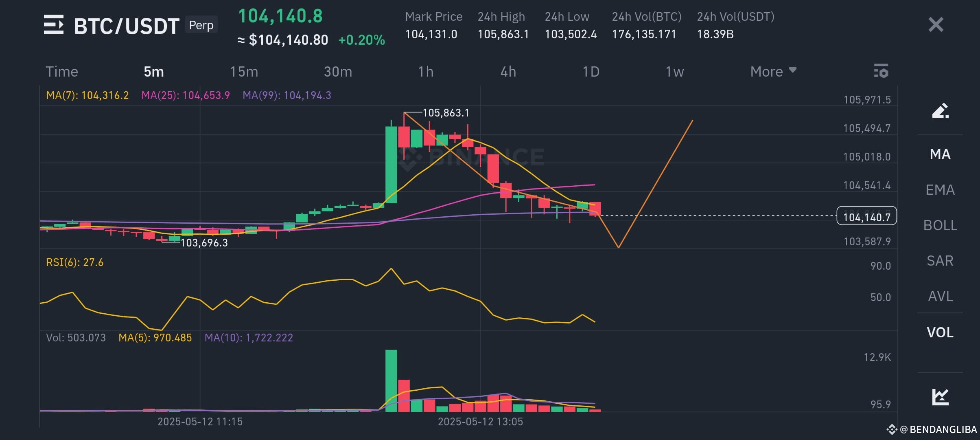Select the 5m timeframe
The image size is (980, 440).
[154, 72]
